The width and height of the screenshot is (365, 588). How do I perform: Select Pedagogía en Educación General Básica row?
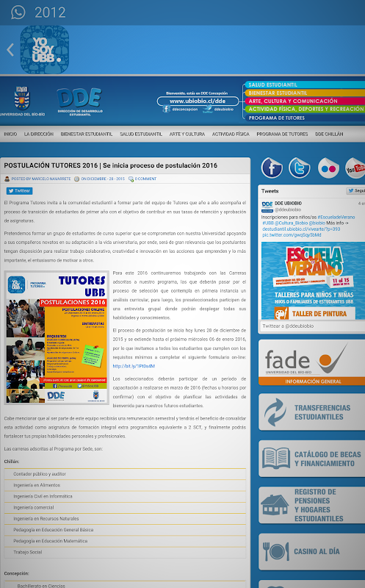125,530
